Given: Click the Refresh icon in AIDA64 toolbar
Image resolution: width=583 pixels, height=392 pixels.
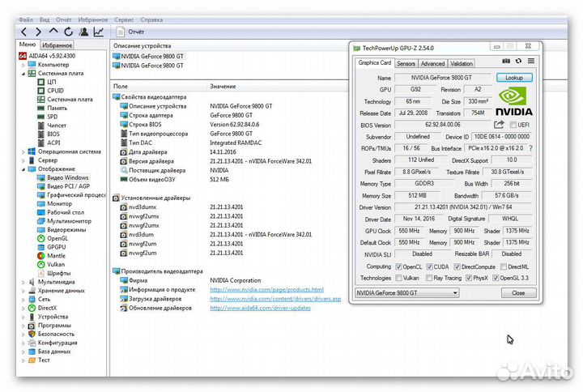Looking at the screenshot, I should [67, 32].
